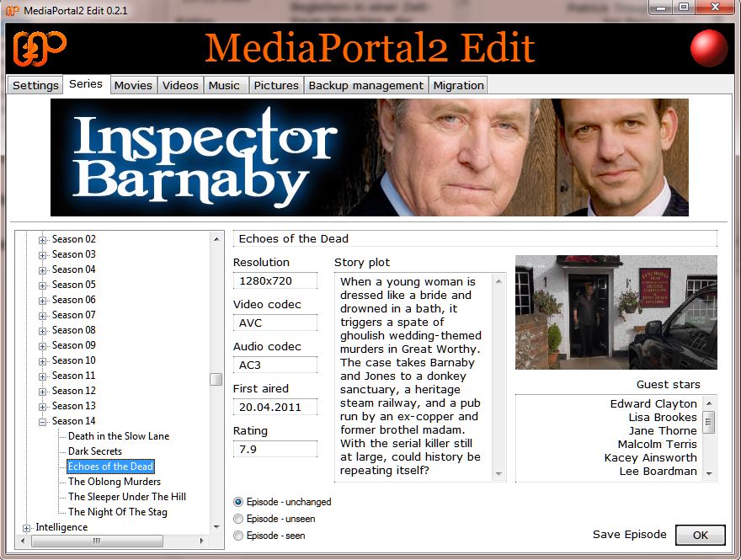Select the Echoes of the Dead episode

click(110, 467)
